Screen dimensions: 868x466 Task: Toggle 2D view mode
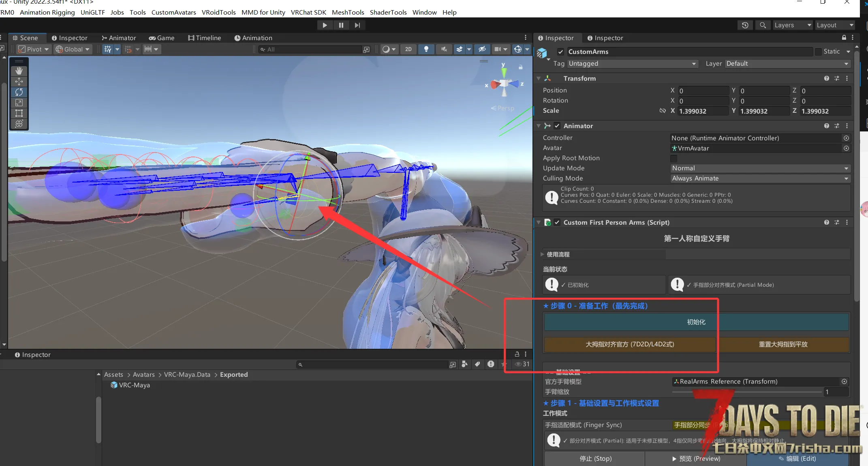pyautogui.click(x=408, y=49)
